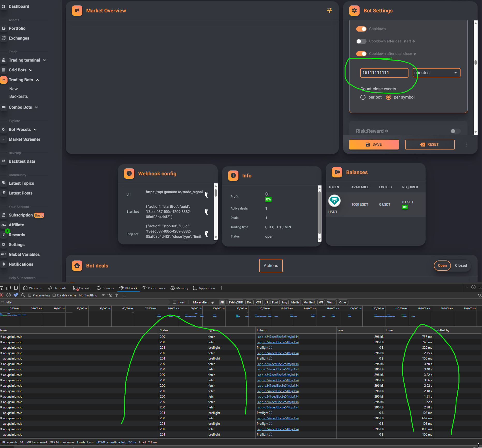Clear network log in DevTools
The width and height of the screenshot is (482, 448).
[9, 295]
